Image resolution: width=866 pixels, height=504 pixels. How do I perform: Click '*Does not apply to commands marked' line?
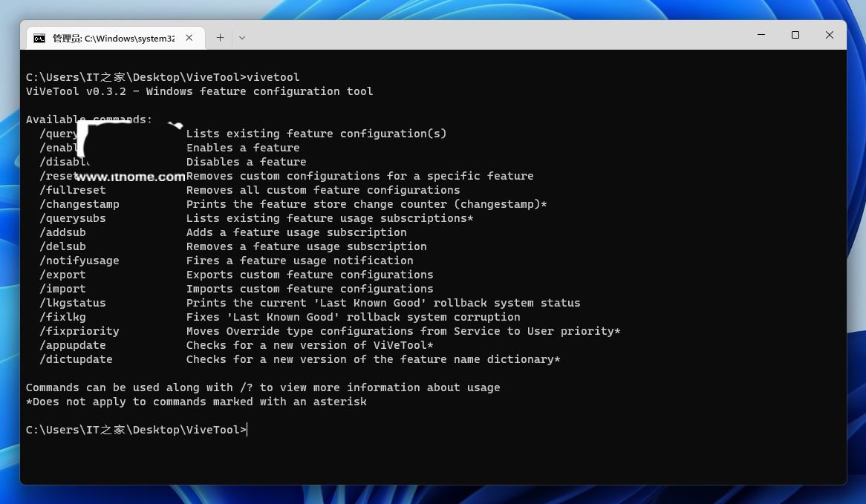pos(196,402)
